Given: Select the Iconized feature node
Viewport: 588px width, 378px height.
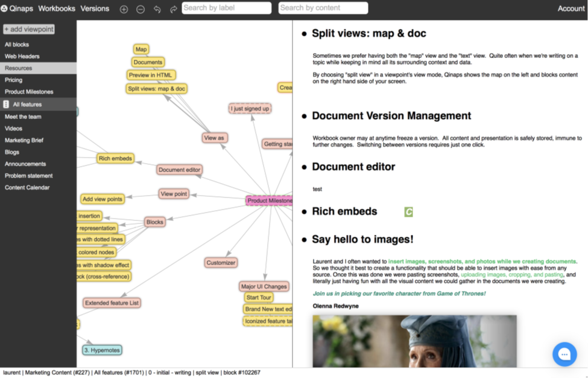Looking at the screenshot, I should 268,321.
